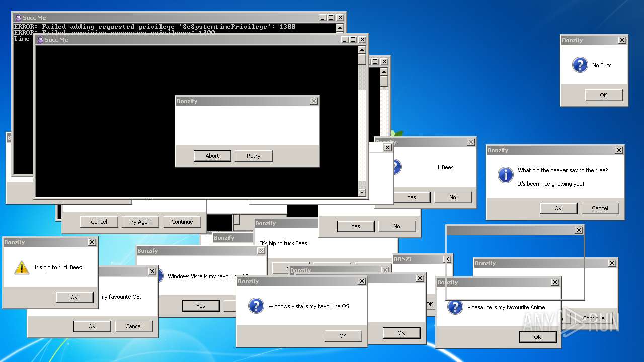Click the question mark icon in No Succ dialog

(x=580, y=65)
